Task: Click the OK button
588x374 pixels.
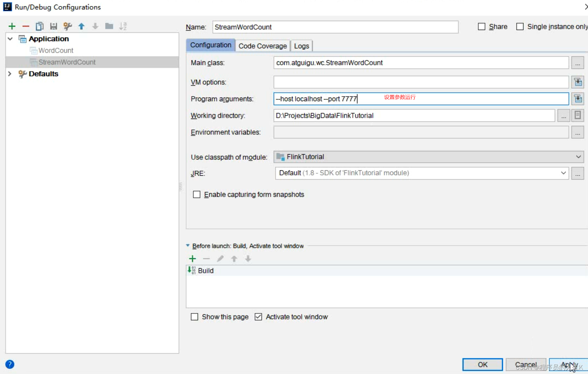Action: [482, 364]
